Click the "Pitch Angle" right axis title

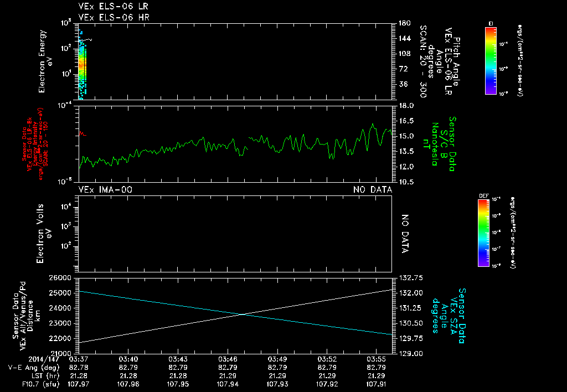pyautogui.click(x=457, y=62)
